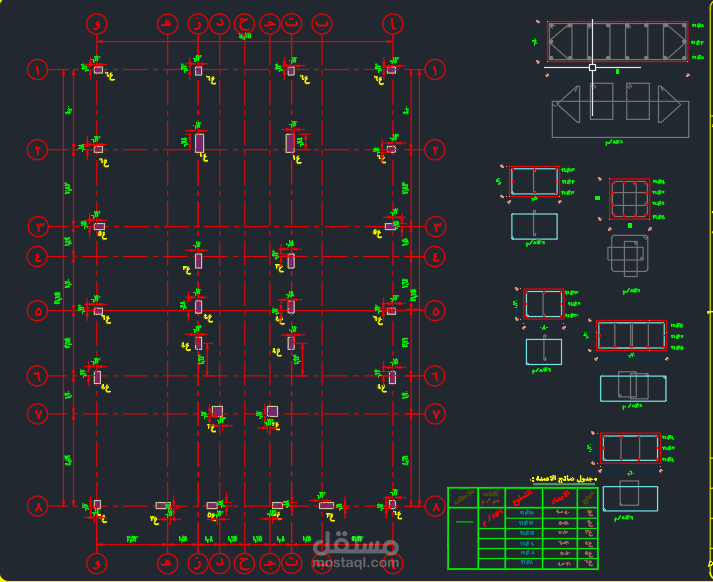Pick the left-side axis bubble numbered ٢
This screenshot has width=713, height=582.
tap(38, 149)
